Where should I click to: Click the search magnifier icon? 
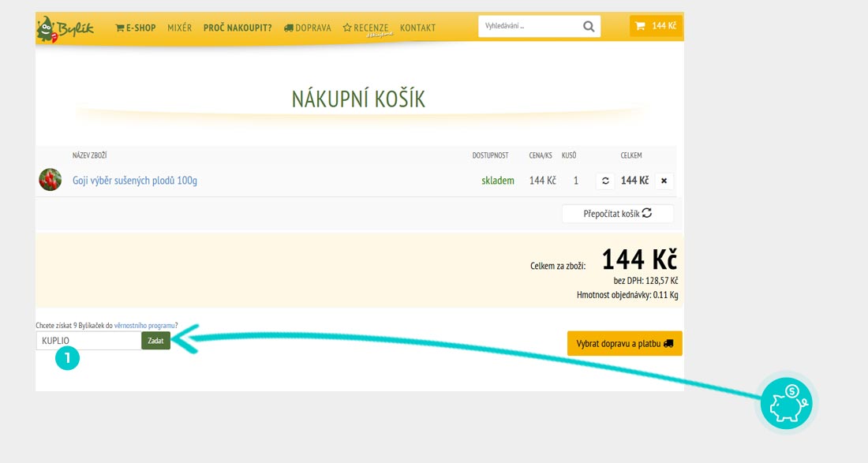point(589,27)
